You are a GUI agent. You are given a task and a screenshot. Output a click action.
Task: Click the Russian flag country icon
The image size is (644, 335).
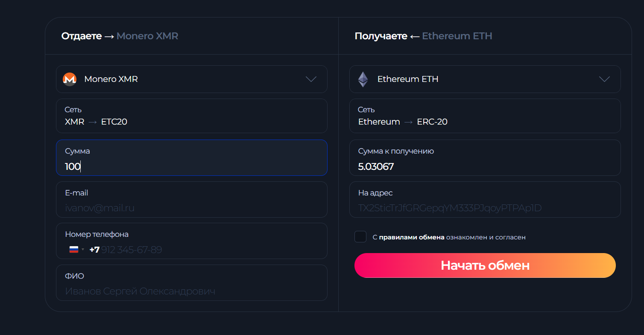point(74,250)
